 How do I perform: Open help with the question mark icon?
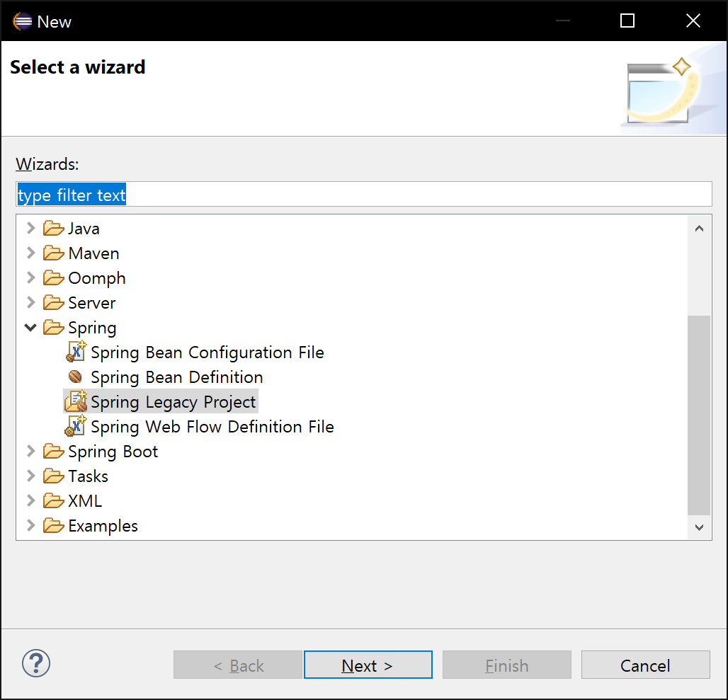[x=35, y=663]
